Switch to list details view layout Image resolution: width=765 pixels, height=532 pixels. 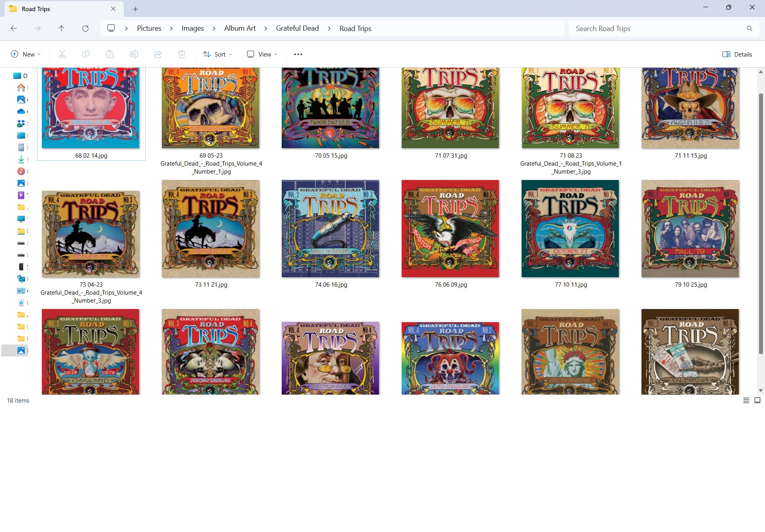(x=746, y=401)
